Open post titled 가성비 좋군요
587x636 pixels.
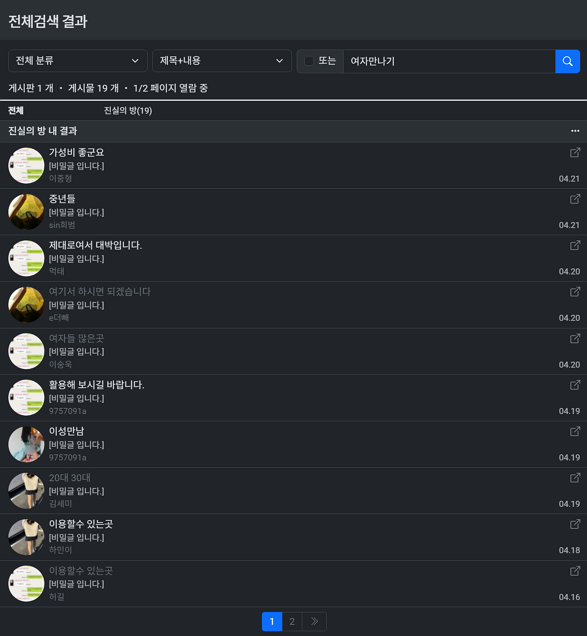pyautogui.click(x=76, y=153)
